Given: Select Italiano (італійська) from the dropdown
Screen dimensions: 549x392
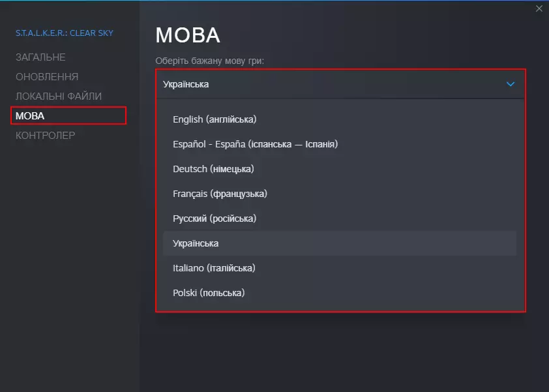Looking at the screenshot, I should click(214, 268).
